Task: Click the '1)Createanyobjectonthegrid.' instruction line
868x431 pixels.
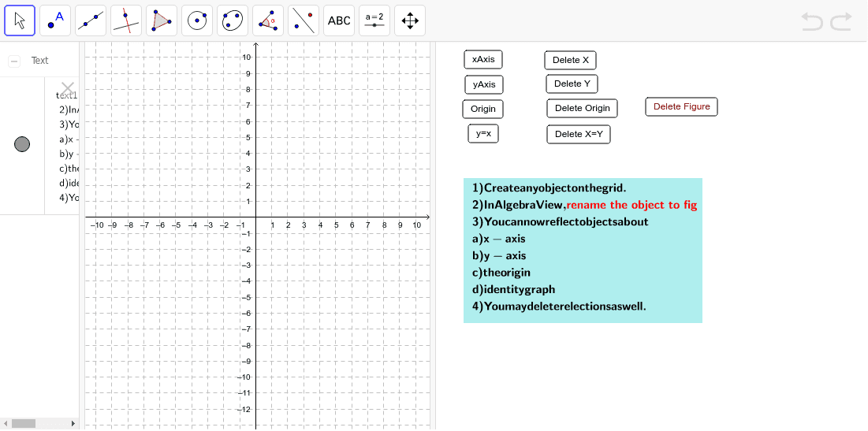Action: 549,188
